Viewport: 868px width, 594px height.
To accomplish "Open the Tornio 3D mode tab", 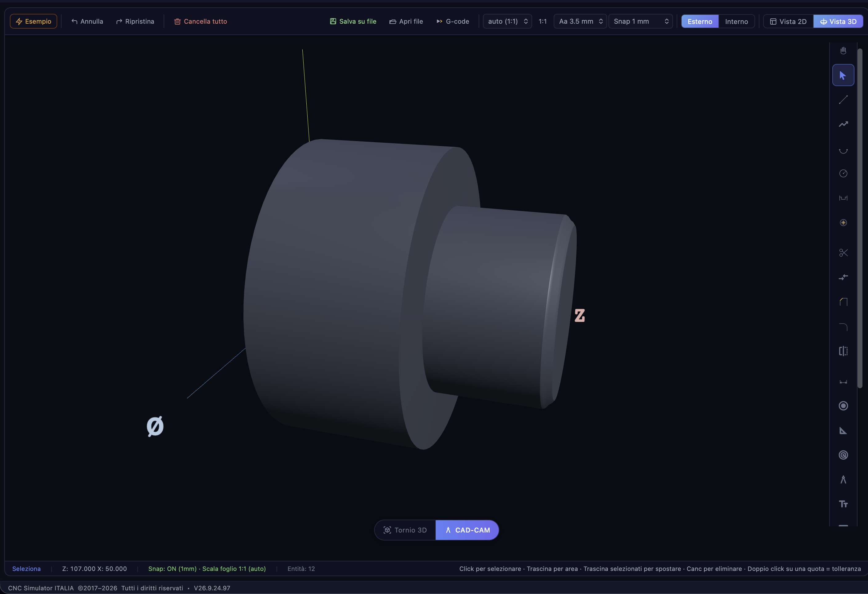I will (405, 530).
